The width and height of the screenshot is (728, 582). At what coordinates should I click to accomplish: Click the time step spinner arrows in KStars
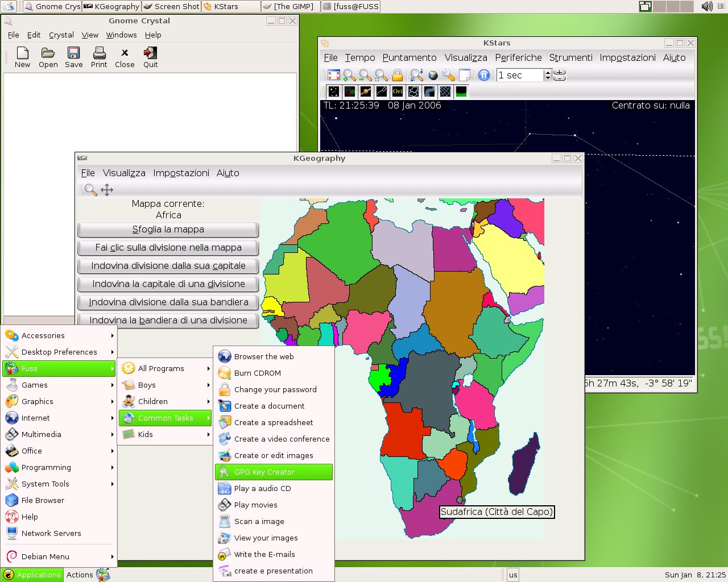point(548,75)
